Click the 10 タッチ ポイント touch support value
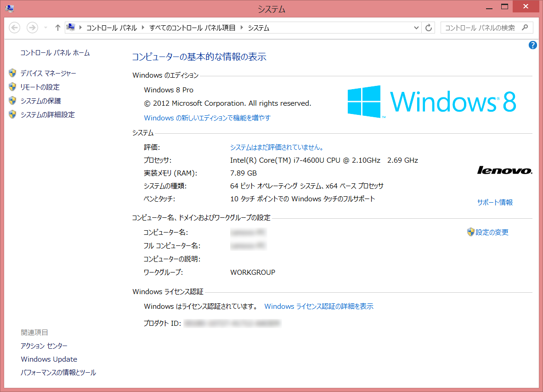Image resolution: width=543 pixels, height=392 pixels. (303, 199)
